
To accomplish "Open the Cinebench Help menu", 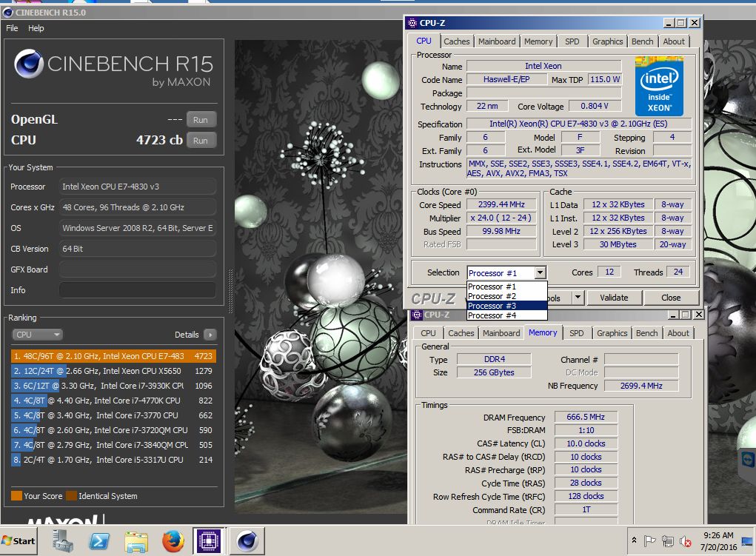I will click(x=36, y=28).
